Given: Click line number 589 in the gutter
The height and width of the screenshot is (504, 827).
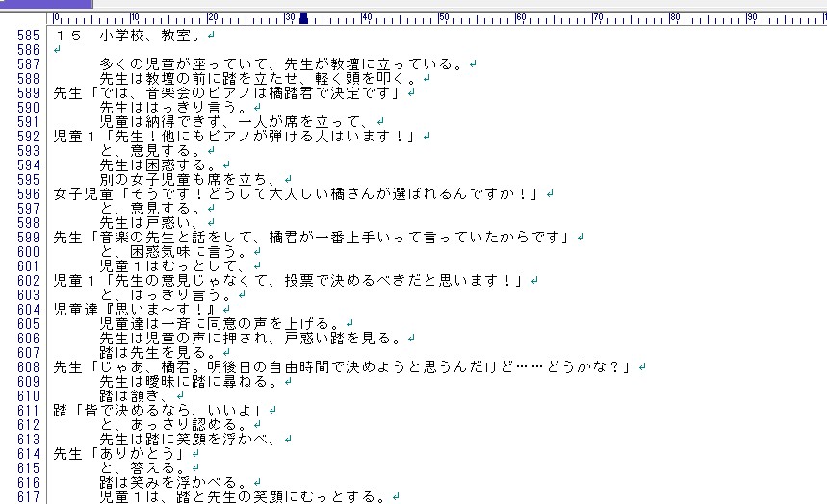Looking at the screenshot, I should coord(29,93).
